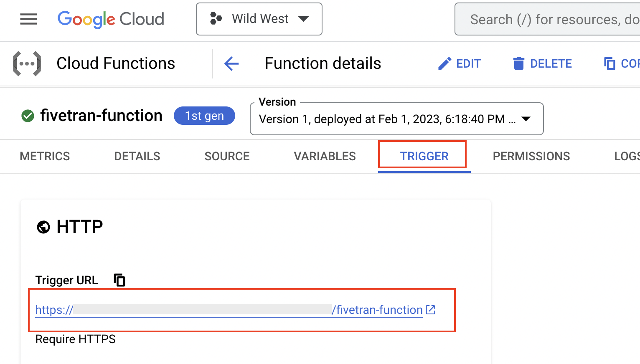Click the EDIT button
640x364 pixels.
point(460,63)
